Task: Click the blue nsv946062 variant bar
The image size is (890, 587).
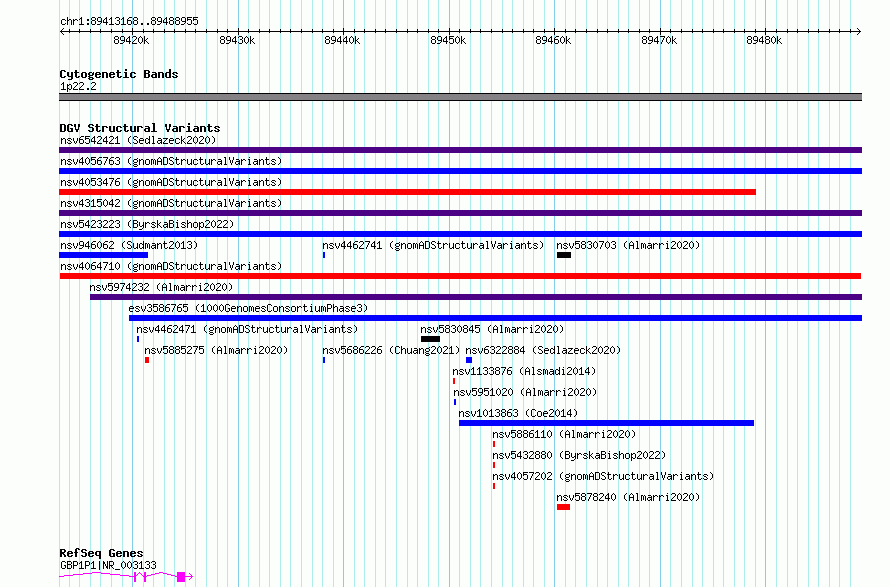Action: pos(103,255)
